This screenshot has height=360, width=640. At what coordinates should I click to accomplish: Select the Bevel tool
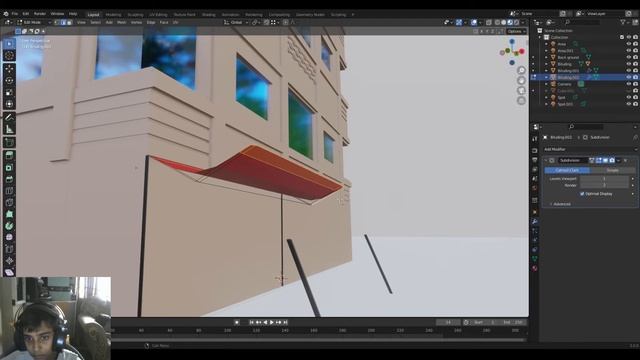coord(9,179)
